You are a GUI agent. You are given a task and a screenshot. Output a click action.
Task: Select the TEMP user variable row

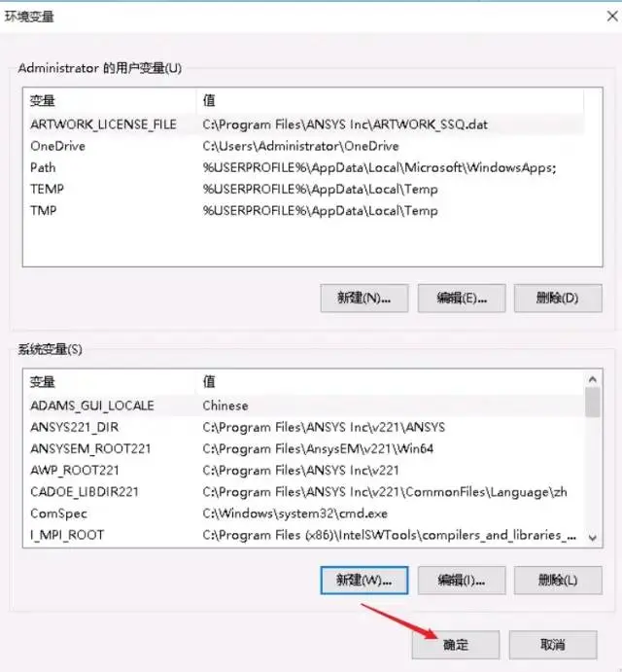[x=304, y=189]
